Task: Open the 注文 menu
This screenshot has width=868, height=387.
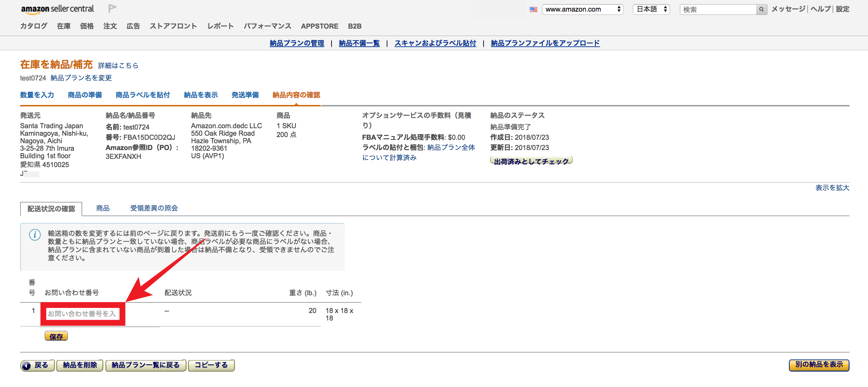Action: pyautogui.click(x=110, y=26)
